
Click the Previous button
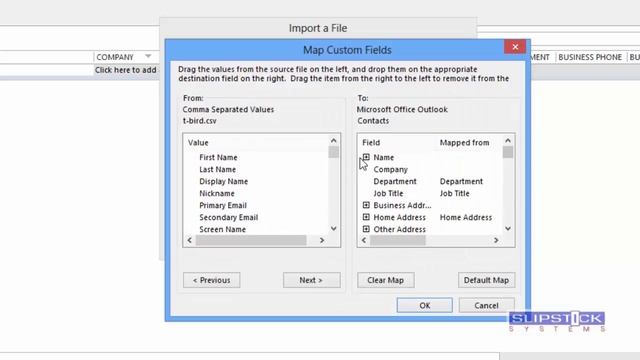tap(211, 280)
